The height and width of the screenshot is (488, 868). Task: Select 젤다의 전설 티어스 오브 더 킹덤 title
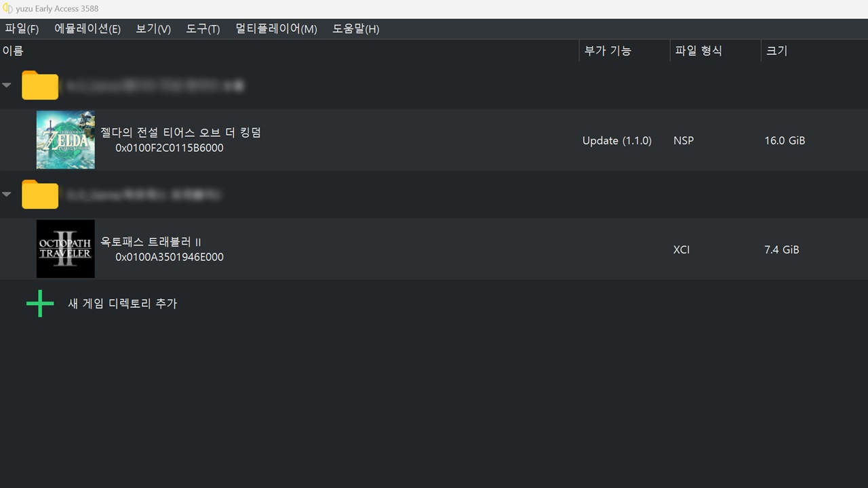click(x=180, y=132)
